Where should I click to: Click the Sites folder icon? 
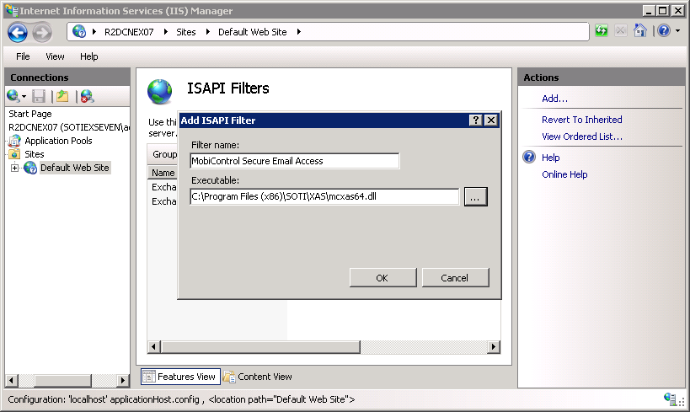15,154
